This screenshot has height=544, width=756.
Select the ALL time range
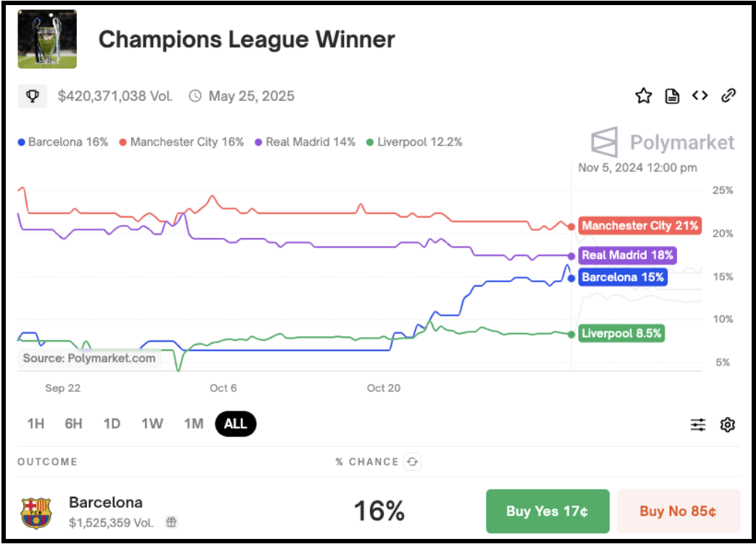click(x=235, y=424)
